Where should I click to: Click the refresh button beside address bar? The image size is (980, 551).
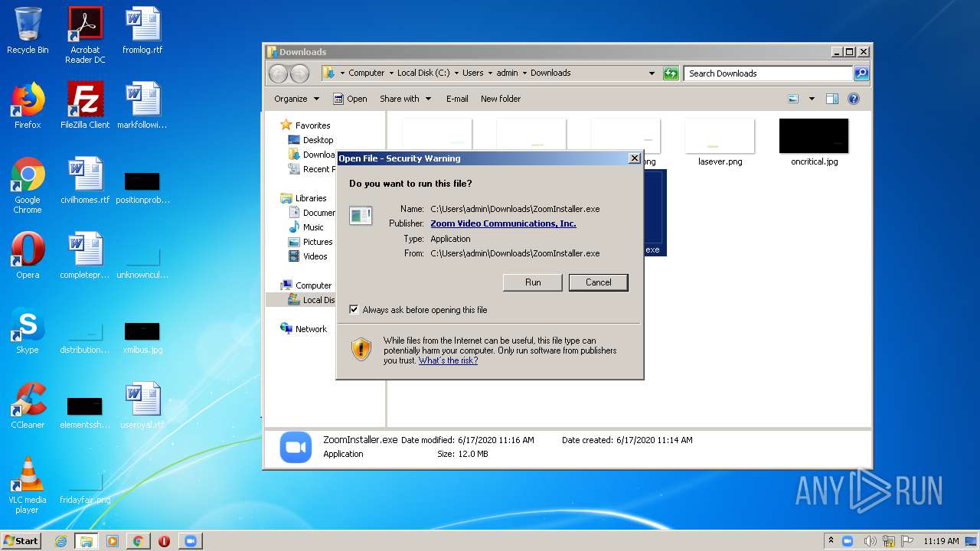(671, 73)
